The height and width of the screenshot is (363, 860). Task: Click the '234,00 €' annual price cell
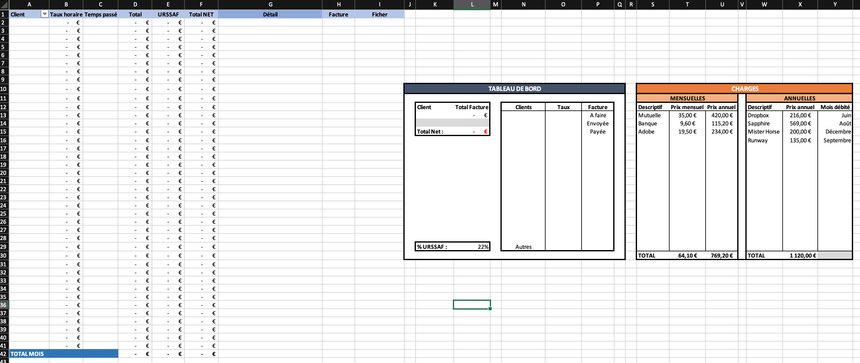tap(721, 132)
